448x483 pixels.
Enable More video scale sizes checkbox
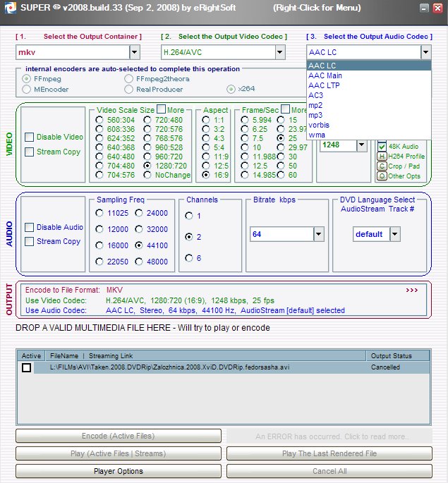(x=161, y=109)
